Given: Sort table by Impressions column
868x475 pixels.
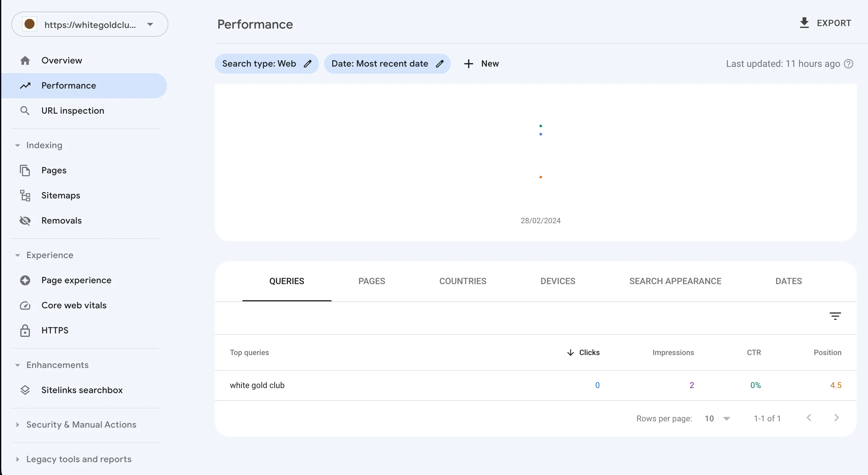Looking at the screenshot, I should [x=673, y=352].
